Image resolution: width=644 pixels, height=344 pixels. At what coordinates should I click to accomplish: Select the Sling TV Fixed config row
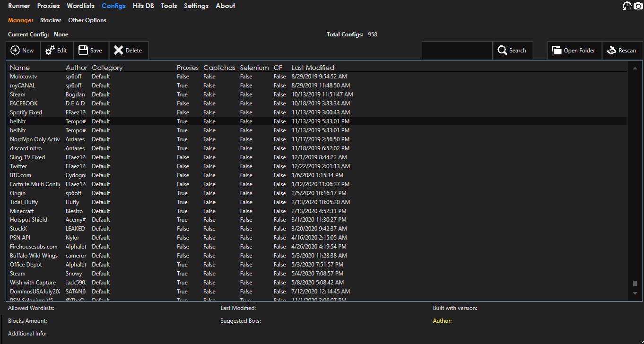point(317,157)
